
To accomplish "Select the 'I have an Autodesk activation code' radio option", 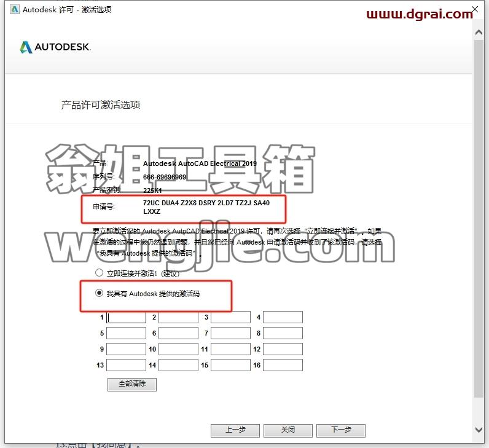I will tap(99, 293).
